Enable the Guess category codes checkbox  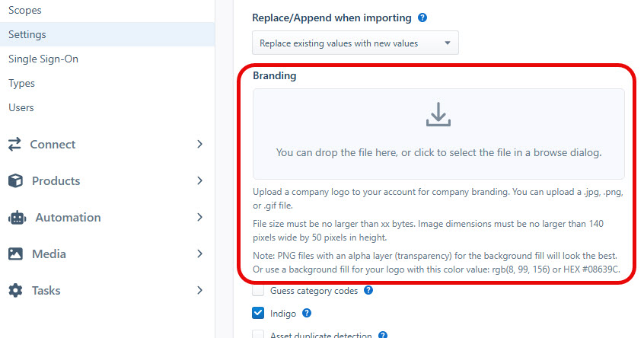(258, 290)
